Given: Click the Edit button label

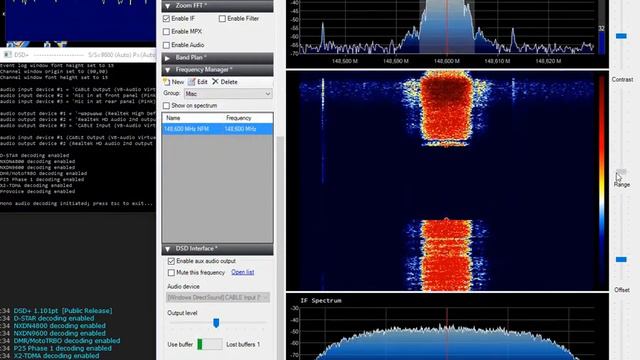Looking at the screenshot, I should coord(202,82).
